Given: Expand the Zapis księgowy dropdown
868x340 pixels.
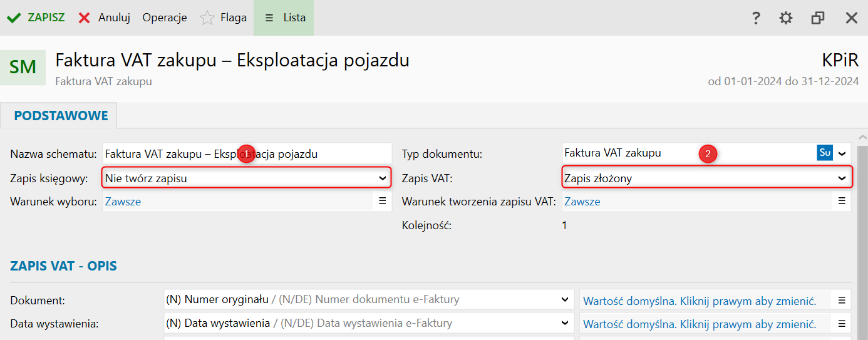Looking at the screenshot, I should pos(383,178).
